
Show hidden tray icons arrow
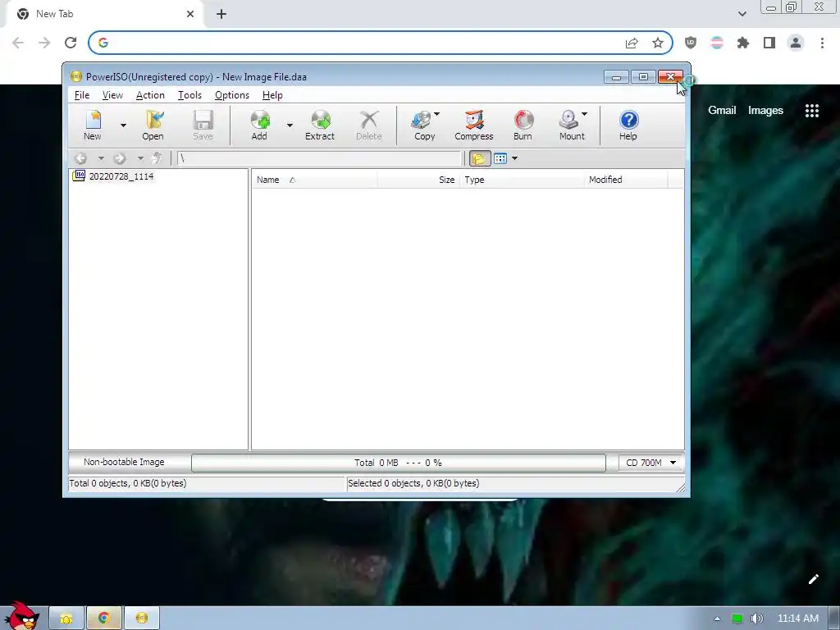click(717, 619)
